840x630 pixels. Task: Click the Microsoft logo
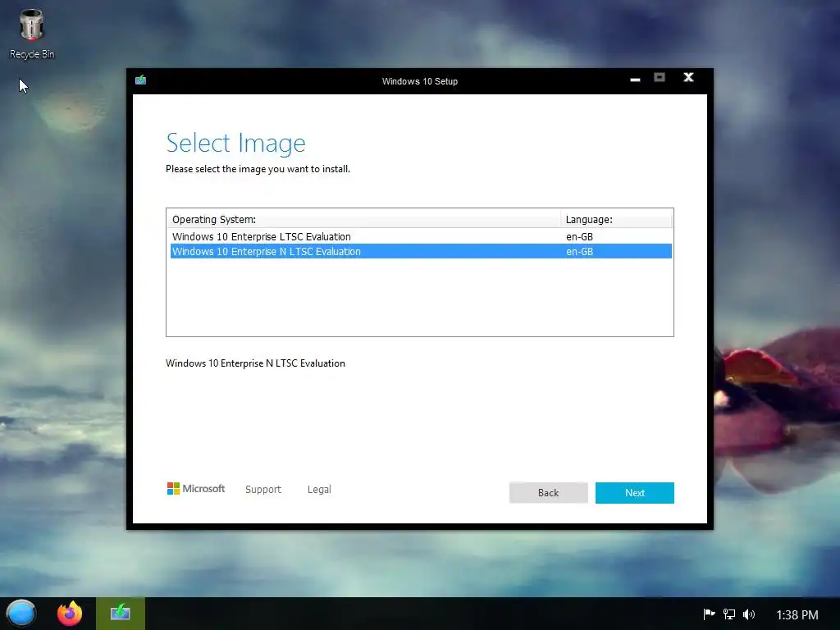tap(195, 489)
